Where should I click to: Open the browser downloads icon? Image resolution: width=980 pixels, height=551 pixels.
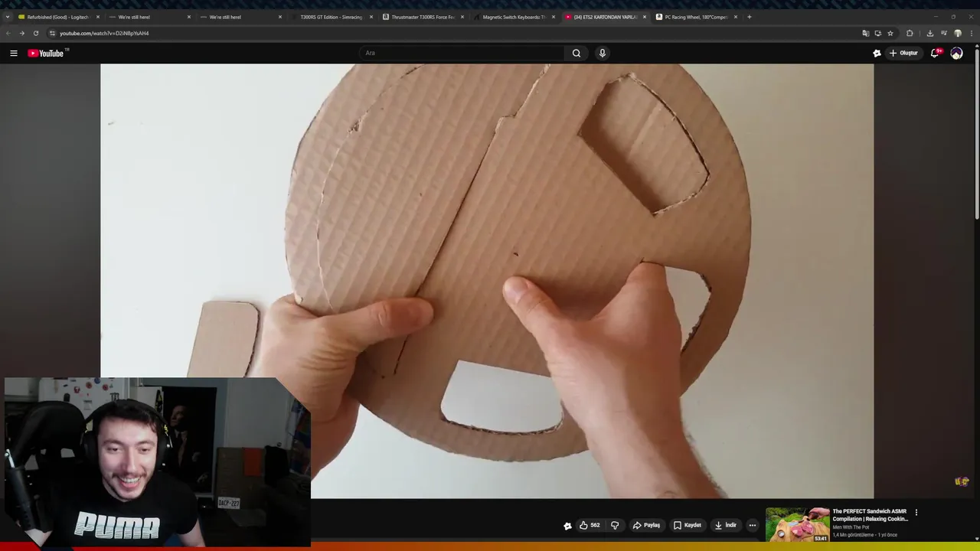coord(929,33)
